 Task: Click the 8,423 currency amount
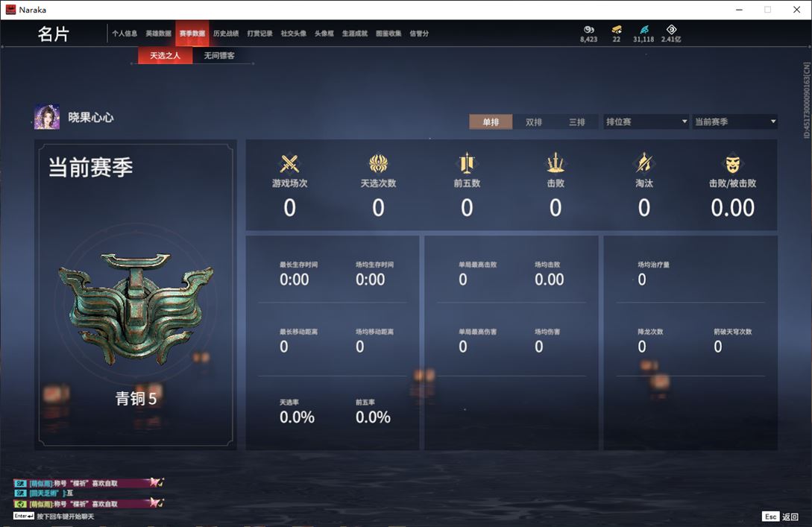point(589,40)
